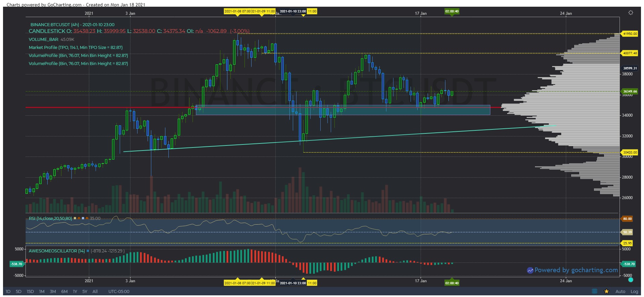644x297 pixels.
Task: Select the 2021-01-08 07:00 top time marker
Action: tap(237, 11)
